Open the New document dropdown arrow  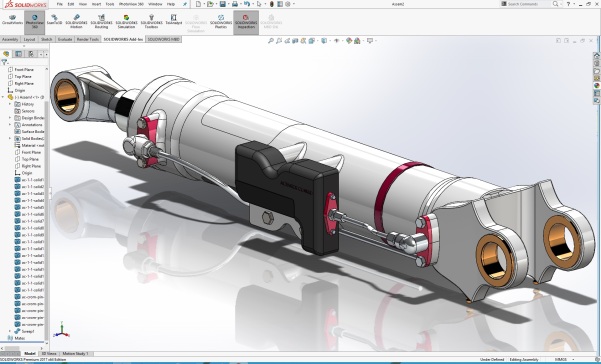[x=203, y=4]
